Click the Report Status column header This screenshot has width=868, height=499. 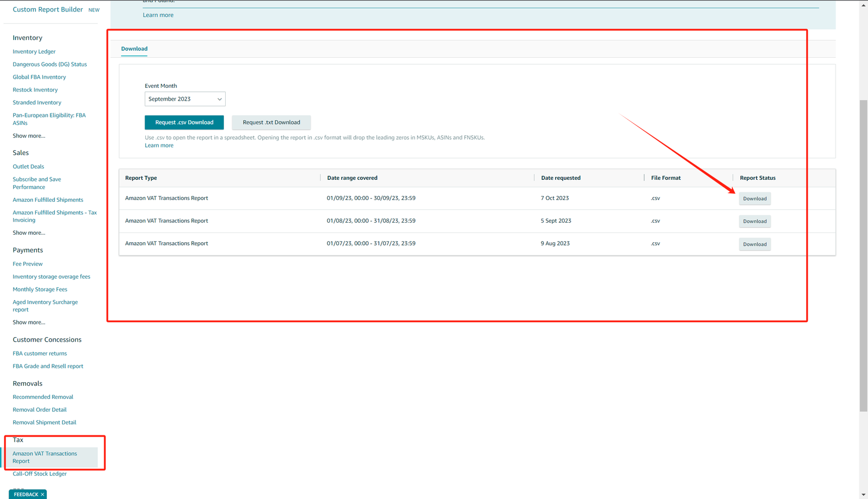757,178
